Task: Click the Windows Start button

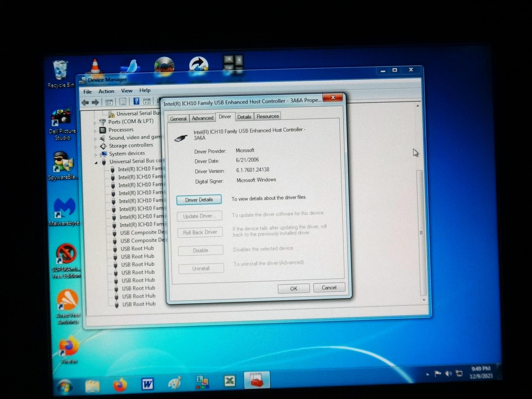Action: [64, 386]
